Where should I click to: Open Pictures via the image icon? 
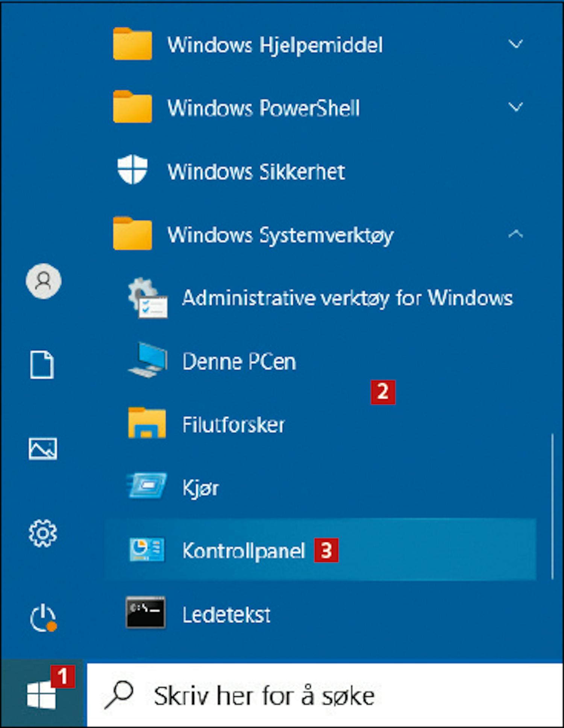(43, 449)
